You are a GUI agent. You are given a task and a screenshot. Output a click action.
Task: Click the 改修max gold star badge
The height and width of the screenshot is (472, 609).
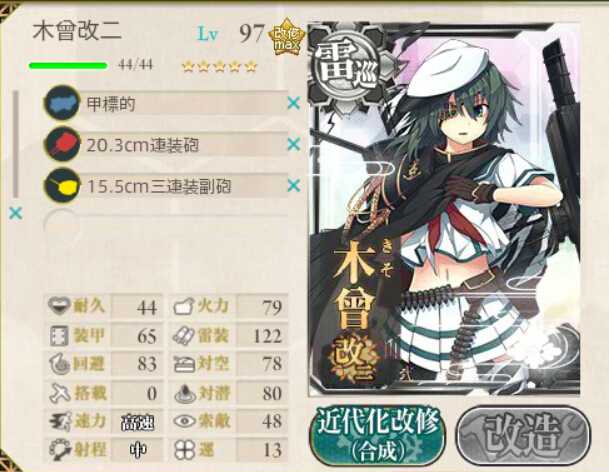click(x=287, y=37)
